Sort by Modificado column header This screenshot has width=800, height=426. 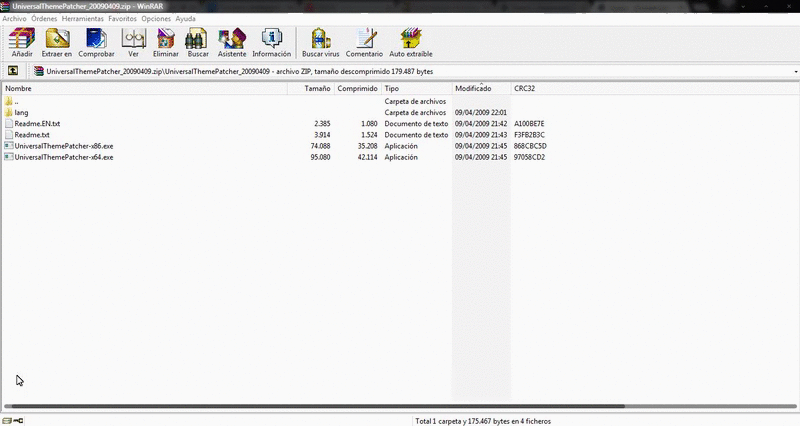tap(481, 88)
